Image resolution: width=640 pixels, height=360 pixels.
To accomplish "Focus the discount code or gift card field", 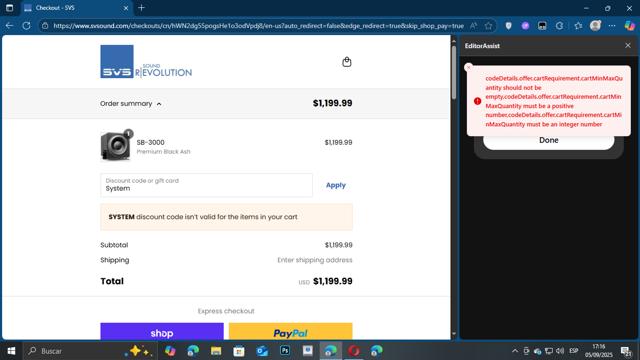I will tap(207, 185).
